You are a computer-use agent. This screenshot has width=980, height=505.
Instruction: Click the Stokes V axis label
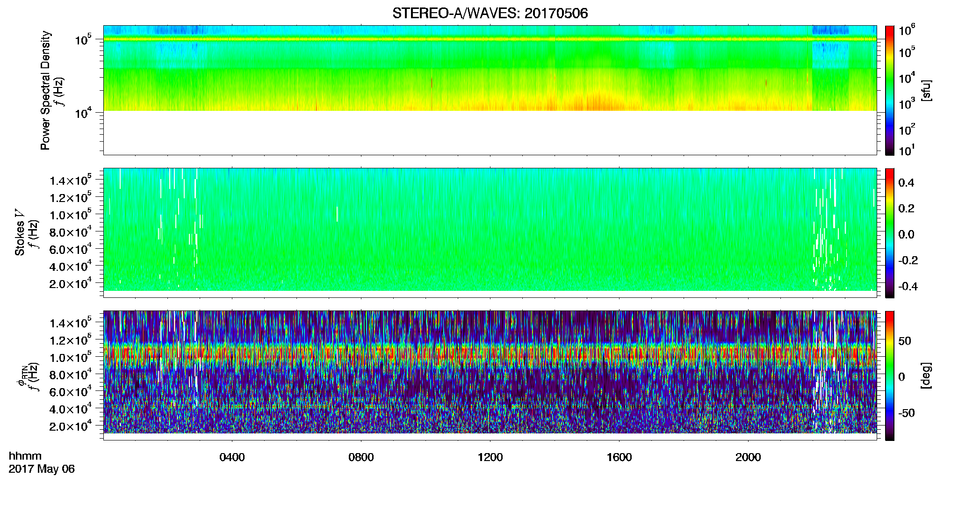pos(20,232)
